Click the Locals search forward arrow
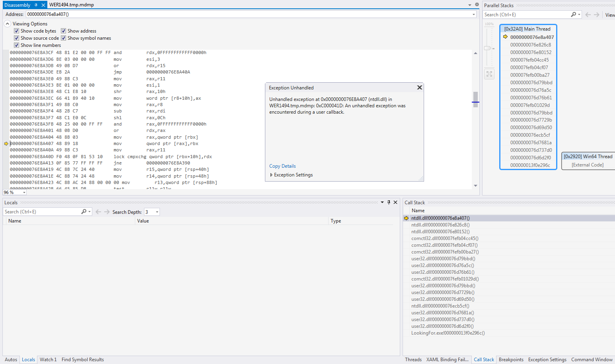The image size is (615, 364). pos(107,212)
